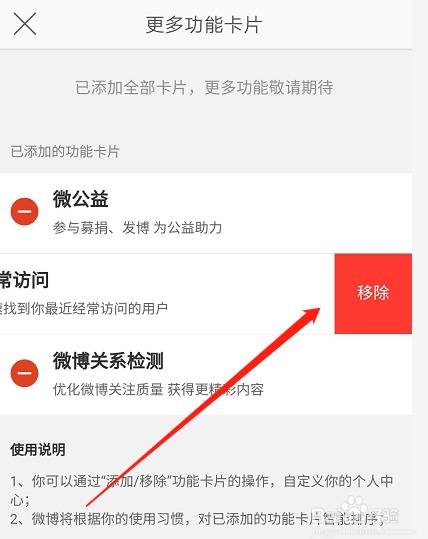Image resolution: width=428 pixels, height=539 pixels.
Task: Tap the red minus icon beside 微博关系检测
Action: [x=24, y=373]
